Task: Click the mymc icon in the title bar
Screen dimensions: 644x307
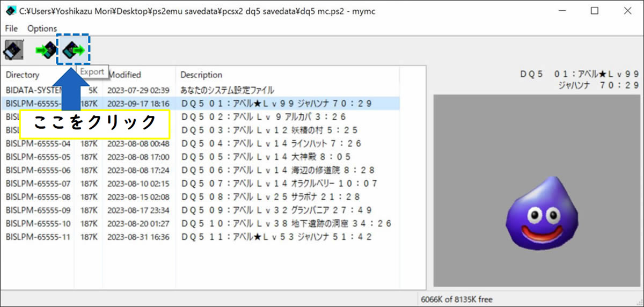Action: (11, 11)
